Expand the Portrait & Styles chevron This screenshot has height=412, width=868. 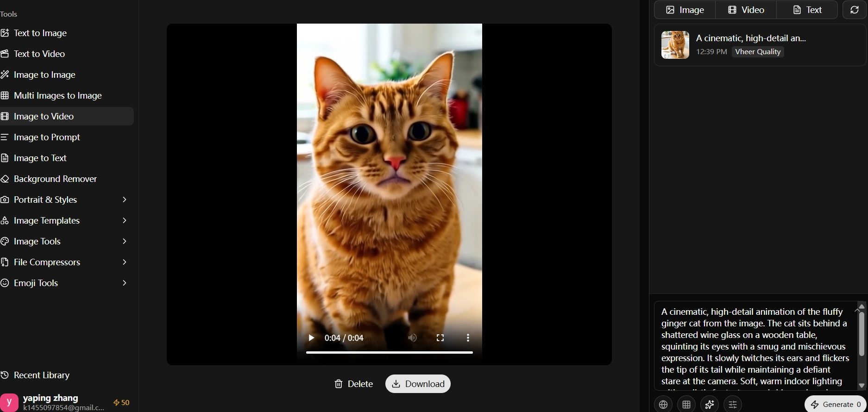tap(124, 200)
